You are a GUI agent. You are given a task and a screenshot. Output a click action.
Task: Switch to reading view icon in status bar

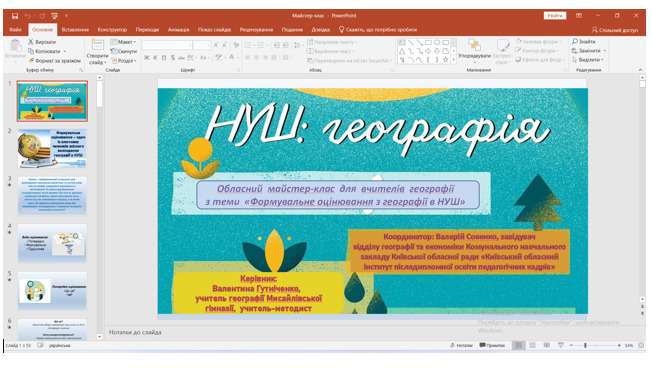coord(547,346)
